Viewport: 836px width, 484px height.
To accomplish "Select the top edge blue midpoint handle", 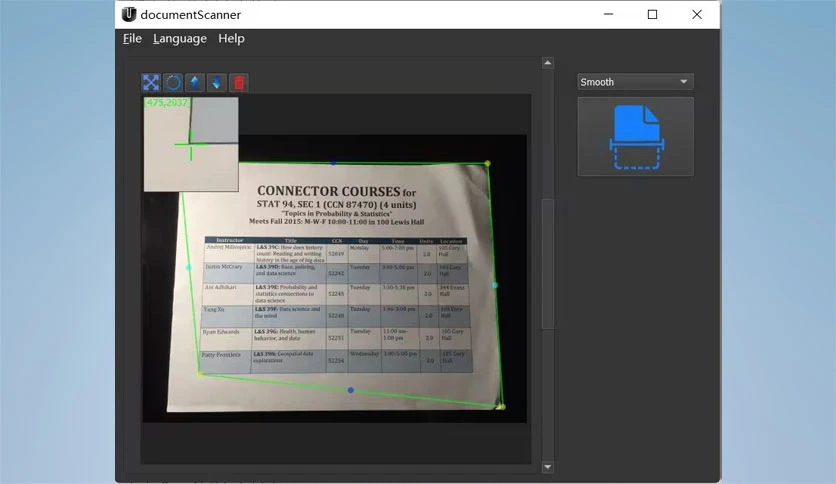I will pyautogui.click(x=333, y=163).
